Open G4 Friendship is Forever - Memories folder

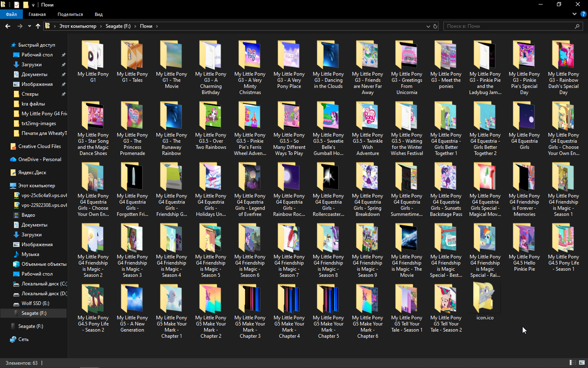tap(524, 189)
